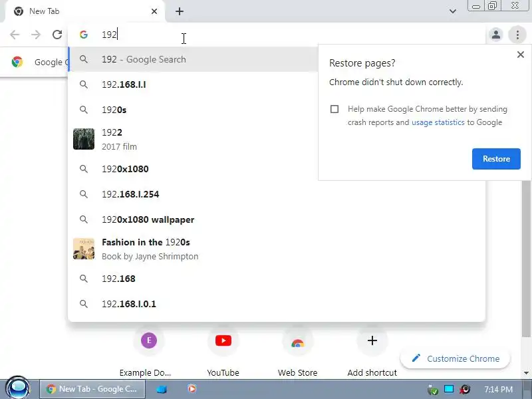Screen dimensions: 532x399
Task: Reload the page with the refresh icon
Action: [57, 35]
